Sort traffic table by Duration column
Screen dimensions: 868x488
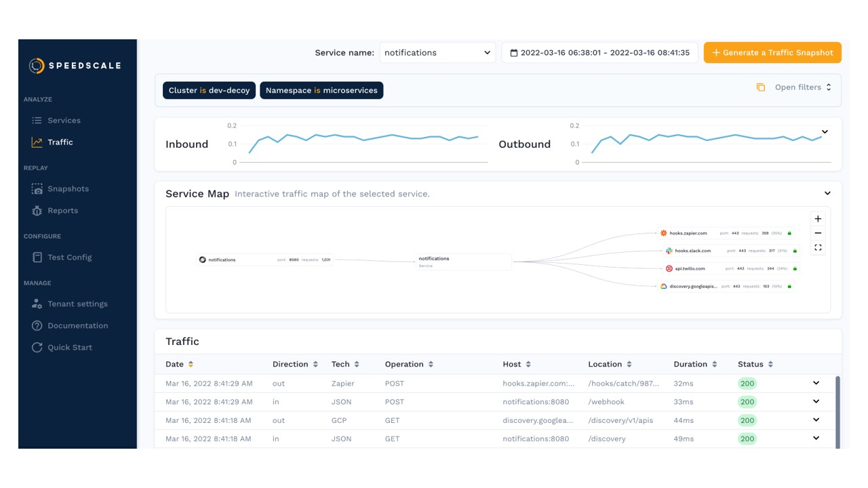pyautogui.click(x=714, y=365)
